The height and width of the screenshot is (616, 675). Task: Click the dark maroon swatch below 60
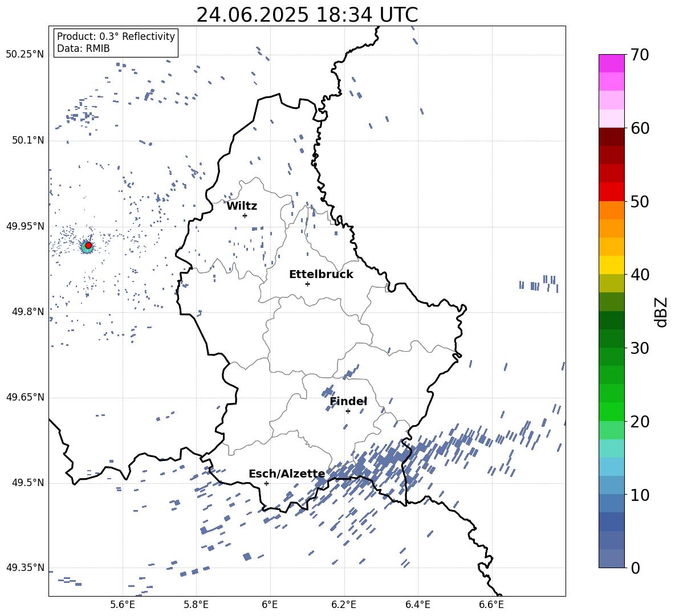(611, 137)
